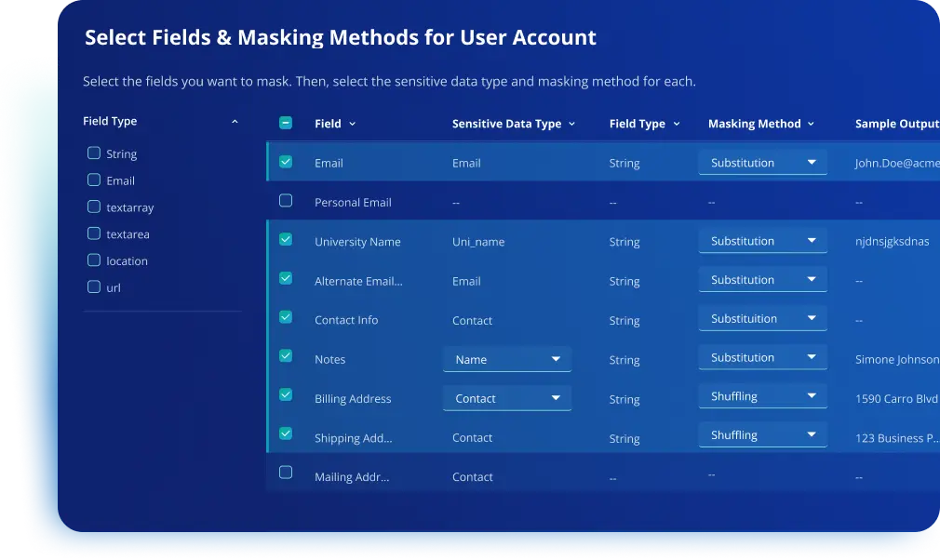Click the njdnsjgksdnas sample output

coord(892,241)
